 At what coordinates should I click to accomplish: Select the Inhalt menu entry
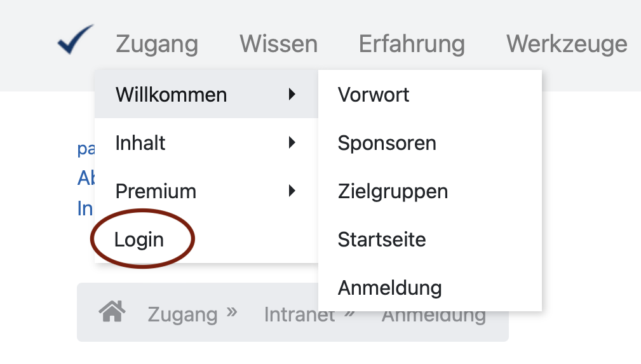[x=140, y=143]
